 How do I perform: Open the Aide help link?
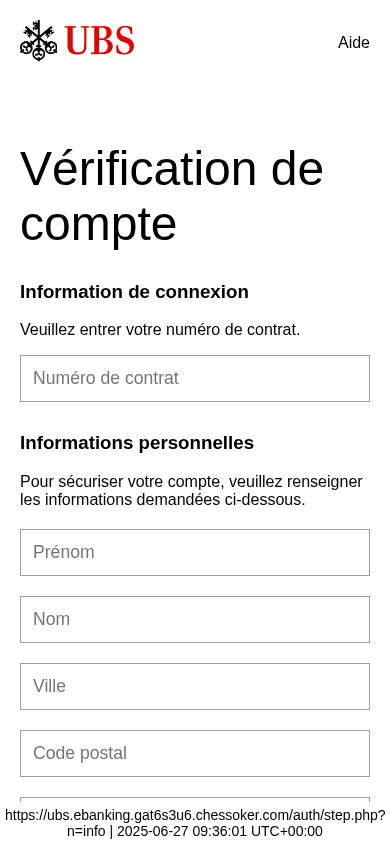[353, 43]
